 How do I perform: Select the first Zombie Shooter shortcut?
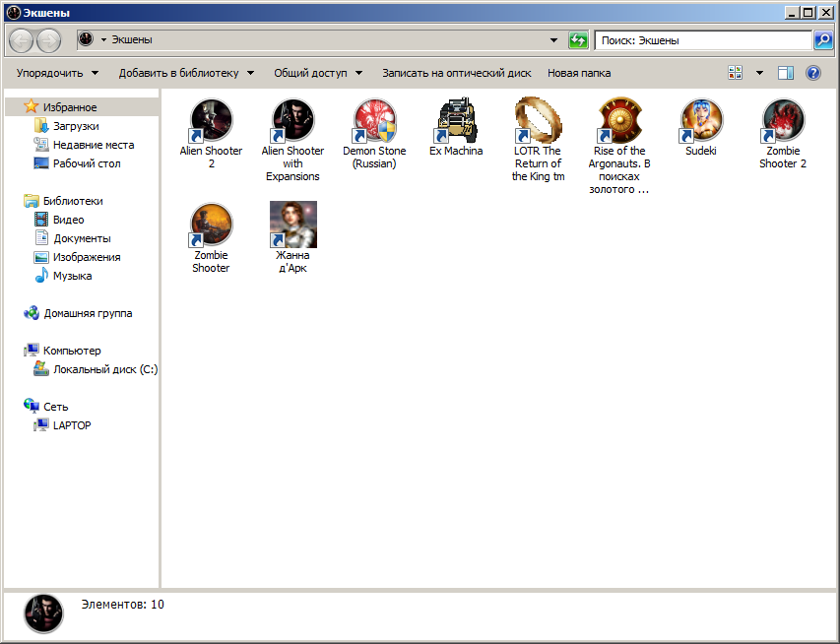coord(211,237)
